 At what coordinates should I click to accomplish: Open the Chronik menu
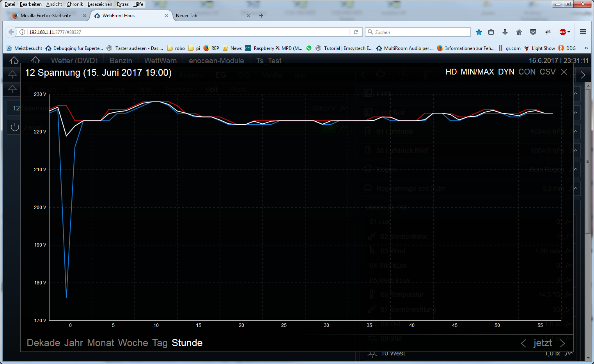coord(74,4)
